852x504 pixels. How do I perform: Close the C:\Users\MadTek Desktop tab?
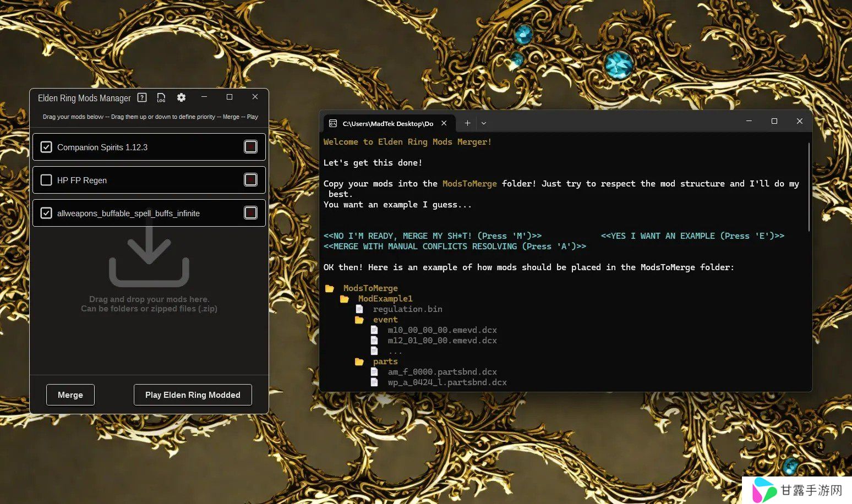point(444,123)
